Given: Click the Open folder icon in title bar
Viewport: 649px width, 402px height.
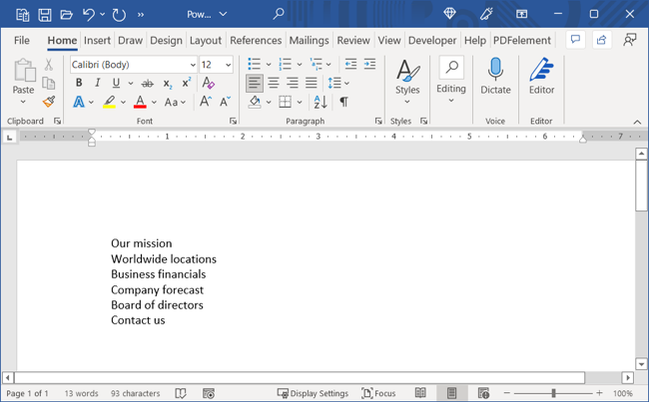Looking at the screenshot, I should [x=66, y=15].
